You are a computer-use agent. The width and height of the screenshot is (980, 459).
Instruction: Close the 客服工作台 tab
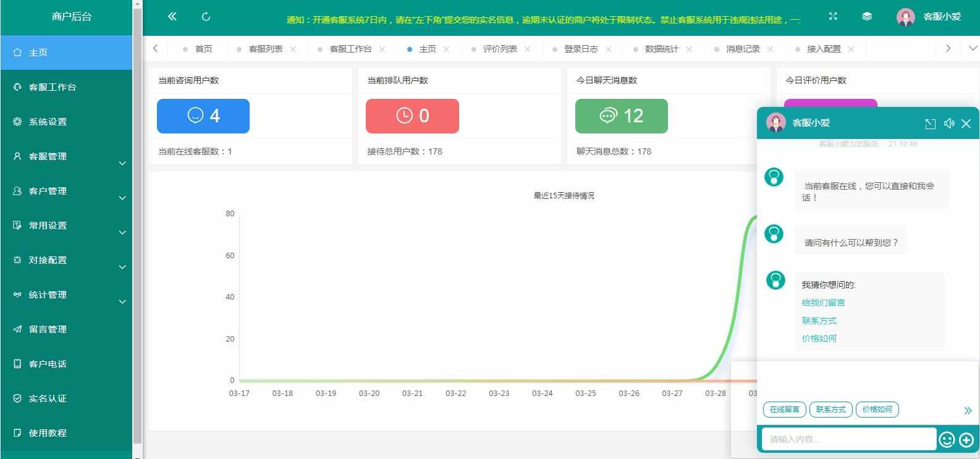point(382,49)
